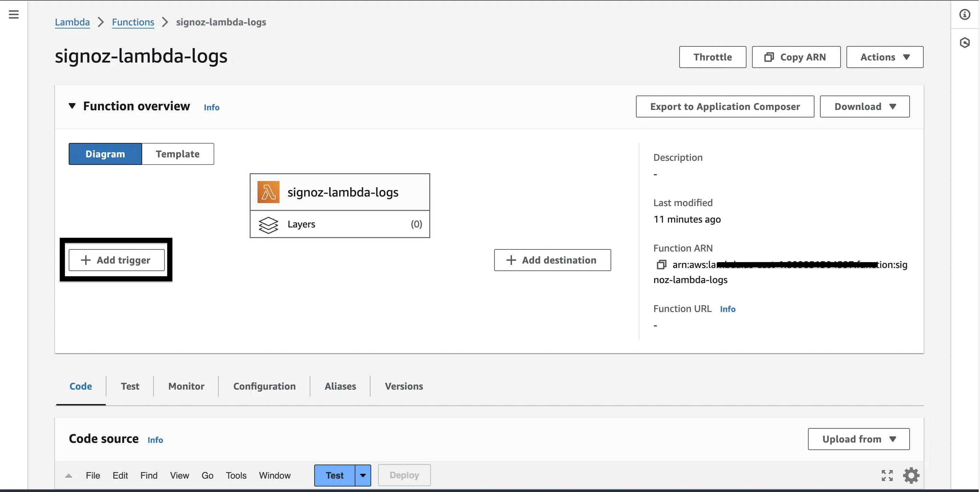Image resolution: width=980 pixels, height=492 pixels.
Task: Open Info link beside Function URL
Action: (x=727, y=309)
